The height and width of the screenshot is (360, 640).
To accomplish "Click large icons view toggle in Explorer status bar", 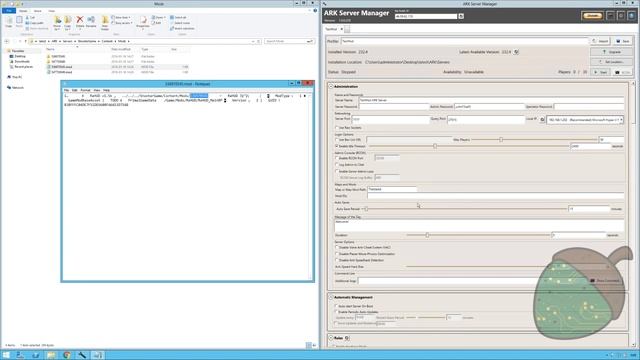I will 314,345.
